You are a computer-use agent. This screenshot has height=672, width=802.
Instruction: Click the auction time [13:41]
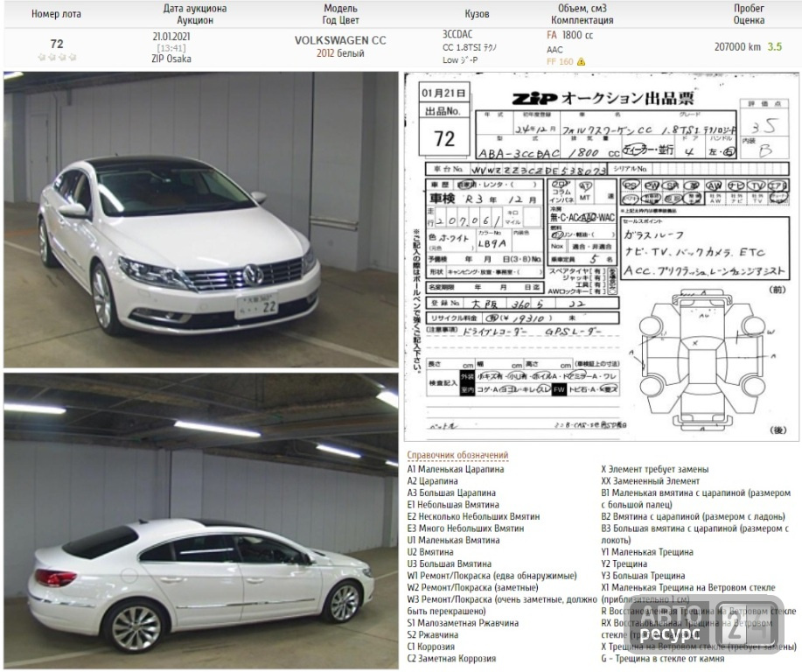(171, 48)
